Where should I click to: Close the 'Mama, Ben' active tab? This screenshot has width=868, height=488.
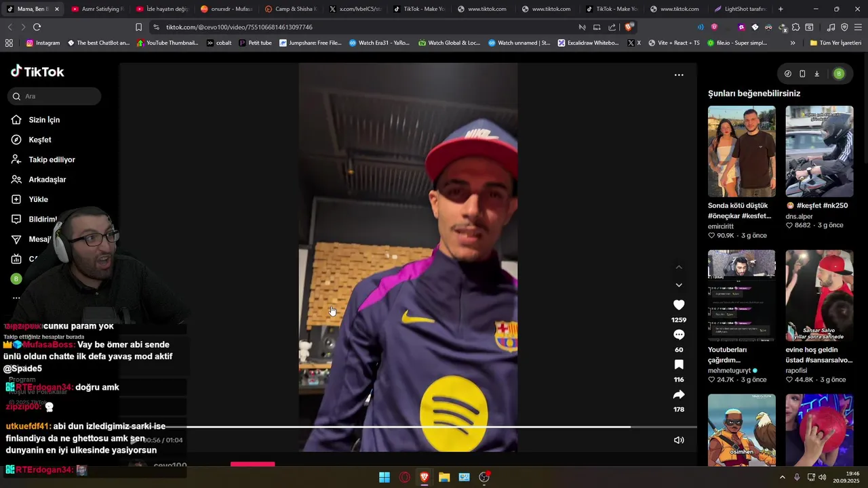pyautogui.click(x=56, y=9)
